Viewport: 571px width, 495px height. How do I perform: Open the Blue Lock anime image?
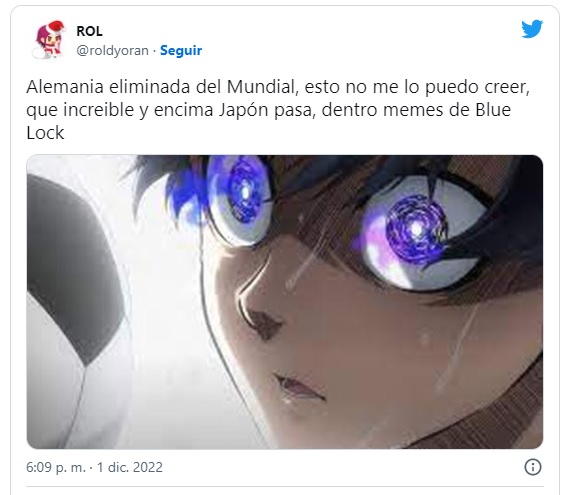click(x=285, y=302)
